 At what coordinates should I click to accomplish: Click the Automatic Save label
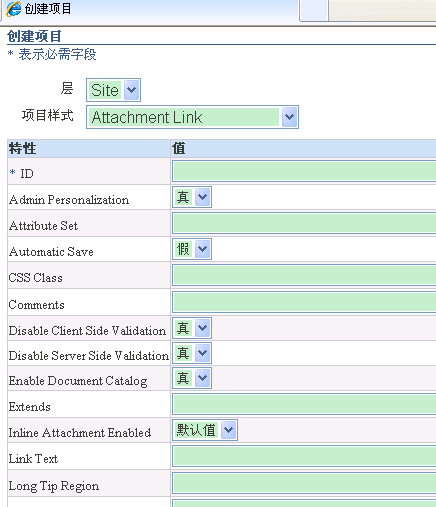tap(51, 252)
